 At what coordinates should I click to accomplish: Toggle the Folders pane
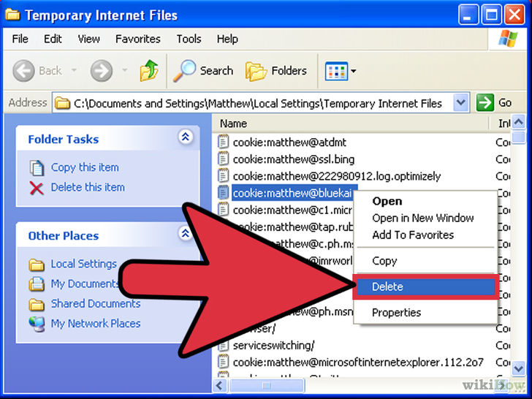coord(276,71)
